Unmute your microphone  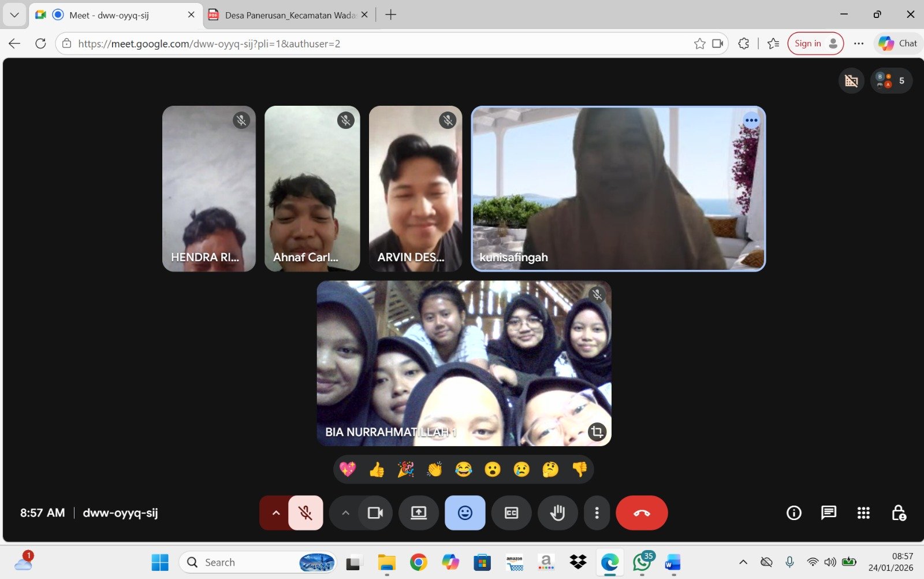coord(304,513)
